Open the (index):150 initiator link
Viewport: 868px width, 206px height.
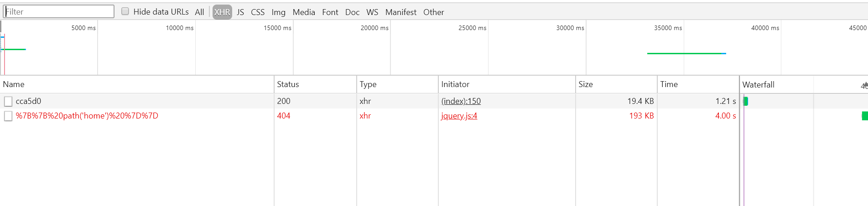tap(461, 101)
